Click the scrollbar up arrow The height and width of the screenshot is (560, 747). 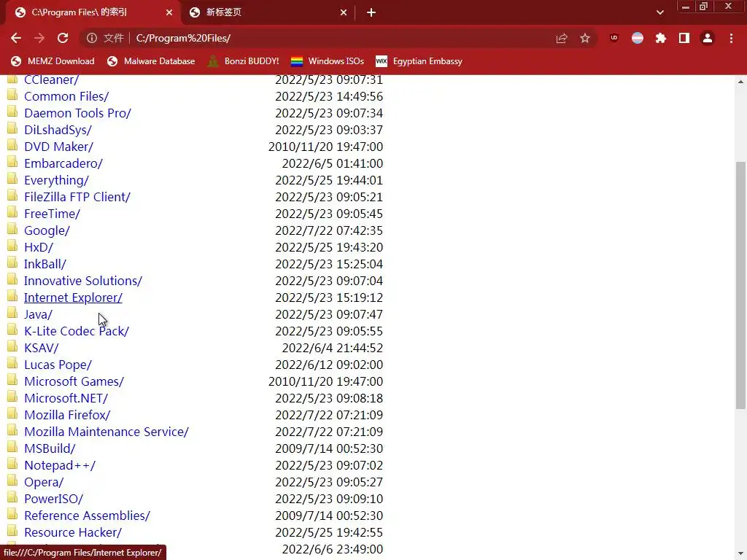click(740, 82)
